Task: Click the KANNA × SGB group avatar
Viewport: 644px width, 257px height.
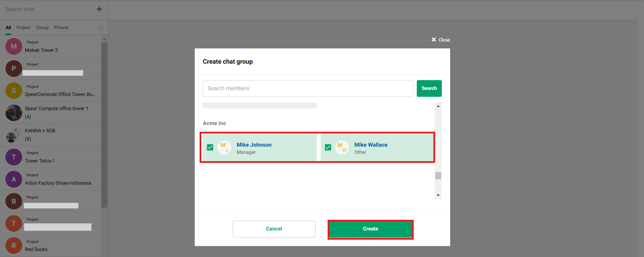Action: [x=13, y=135]
